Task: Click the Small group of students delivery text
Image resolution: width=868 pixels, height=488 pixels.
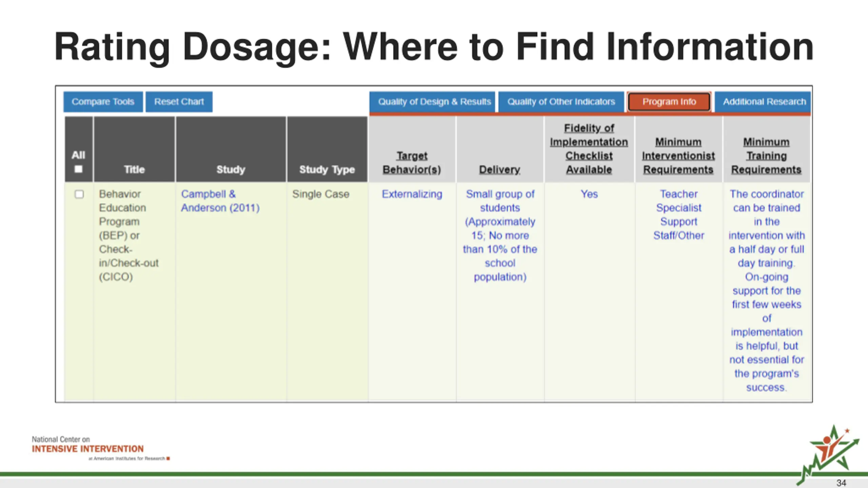Action: pos(500,236)
